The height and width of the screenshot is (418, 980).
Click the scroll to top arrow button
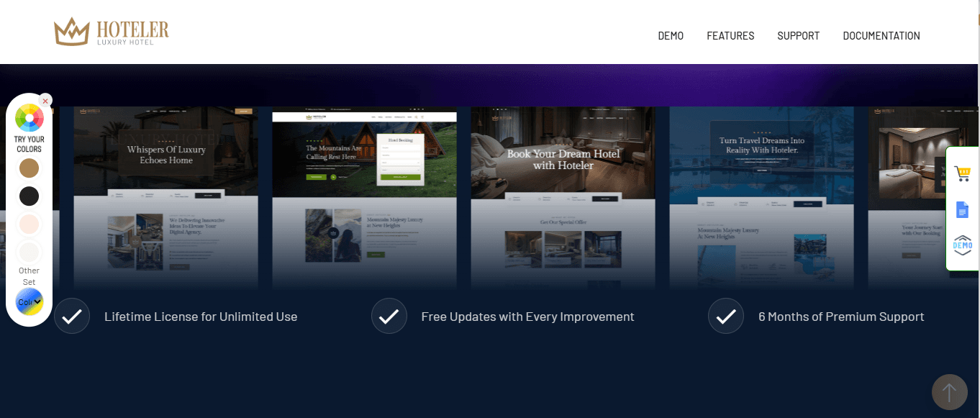point(949,392)
